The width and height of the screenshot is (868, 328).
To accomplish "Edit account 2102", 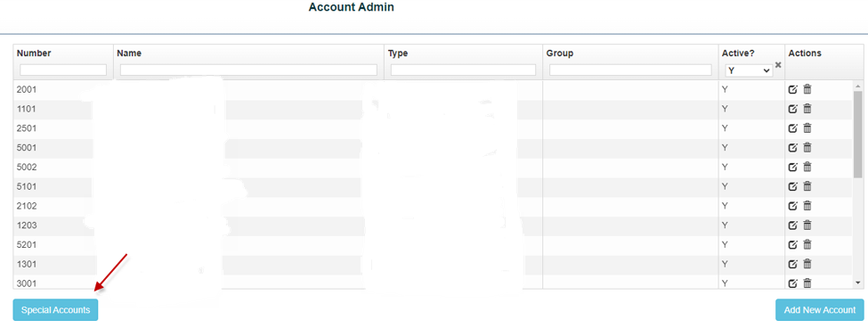I will 792,206.
